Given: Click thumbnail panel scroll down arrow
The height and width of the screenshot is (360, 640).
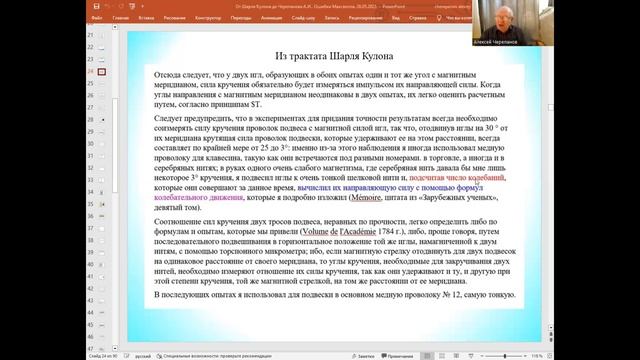Looking at the screenshot, I should pyautogui.click(x=115, y=349).
